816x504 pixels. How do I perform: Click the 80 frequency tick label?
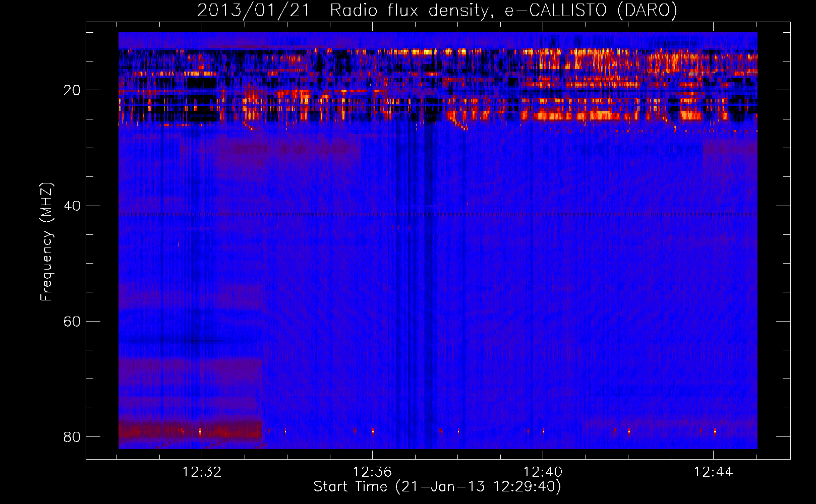click(72, 436)
